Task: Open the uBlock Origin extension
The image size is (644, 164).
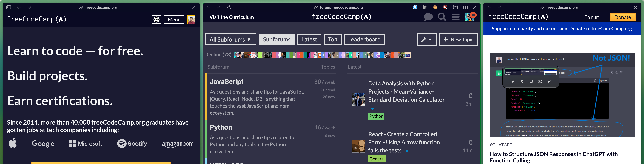Action: click(445, 7)
